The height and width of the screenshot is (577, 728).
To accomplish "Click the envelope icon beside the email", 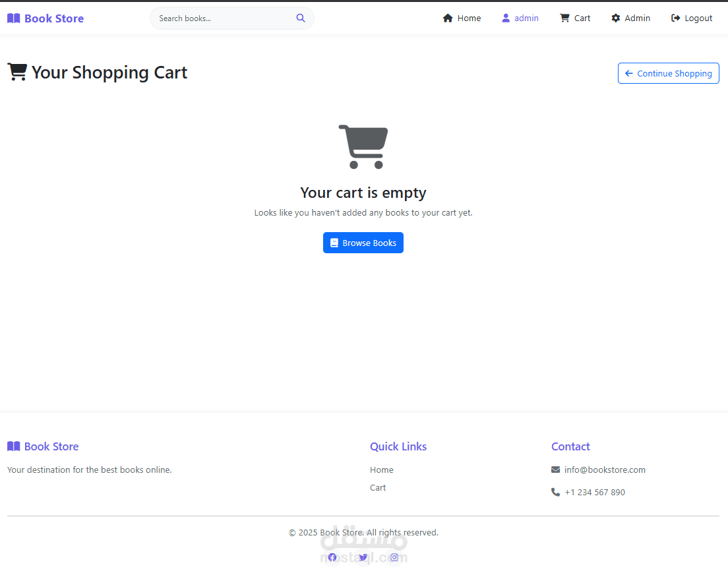I will [555, 470].
